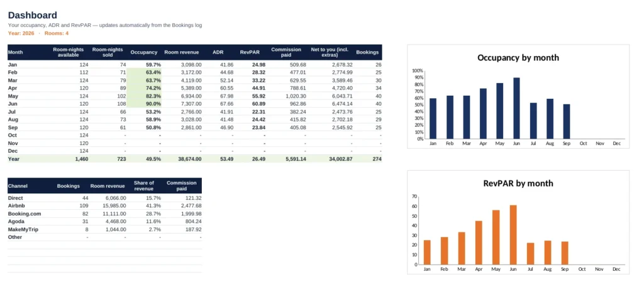
Task: Click the Feb bar in the RevPAR chart
Action: click(445, 251)
